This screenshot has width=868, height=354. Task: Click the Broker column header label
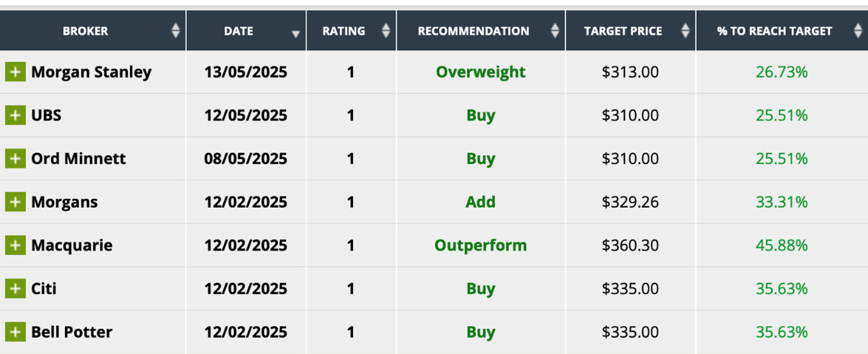(x=85, y=31)
